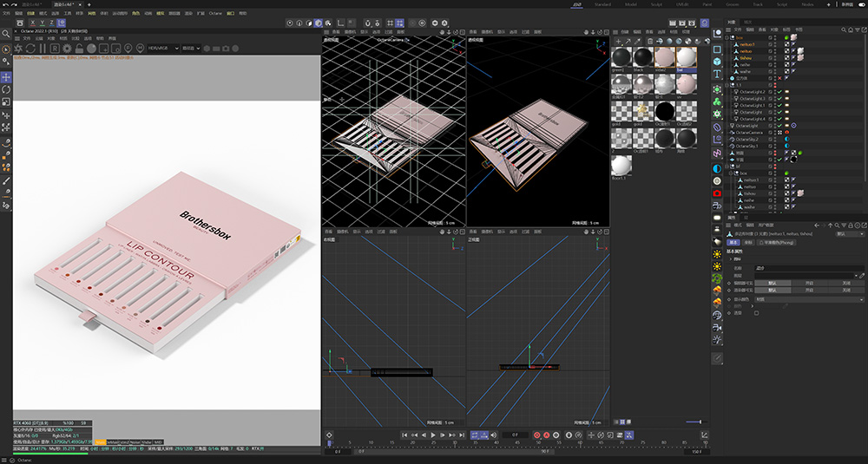Screen dimensions: 868x464
Task: Add a new material with plus icon
Action: pyautogui.click(x=619, y=42)
